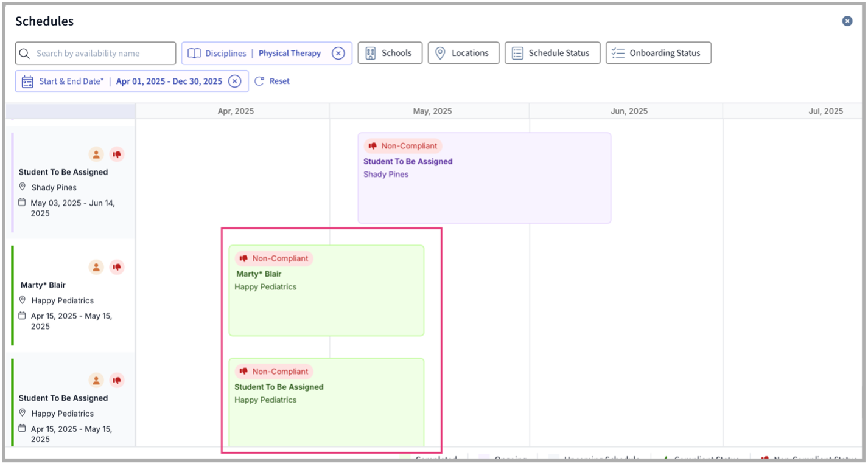Expand the Onboarding Status filter options
The height and width of the screenshot is (464, 868).
point(658,53)
